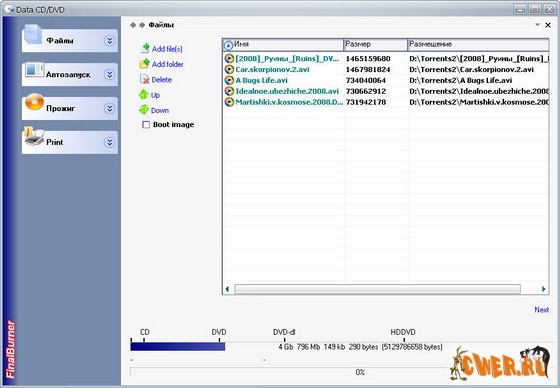Click the DVD capacity marker label
This screenshot has width=560, height=388.
[x=219, y=332]
